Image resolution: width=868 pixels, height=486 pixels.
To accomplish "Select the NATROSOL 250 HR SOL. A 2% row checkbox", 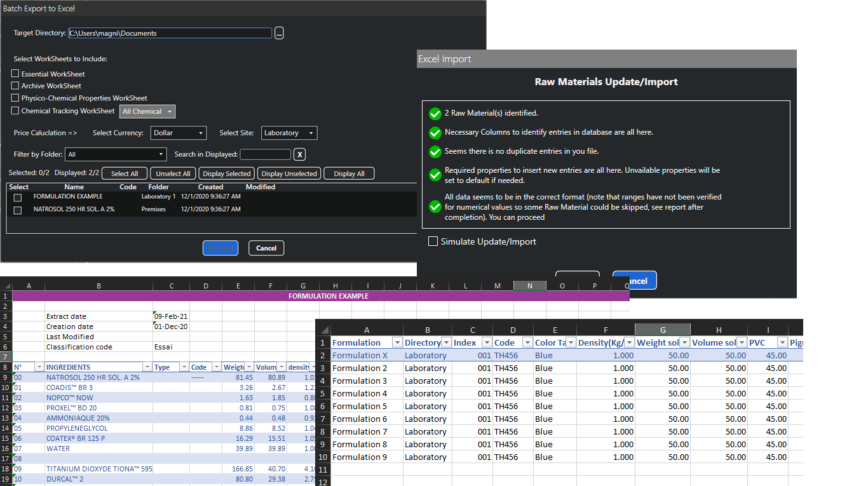I will coord(18,210).
